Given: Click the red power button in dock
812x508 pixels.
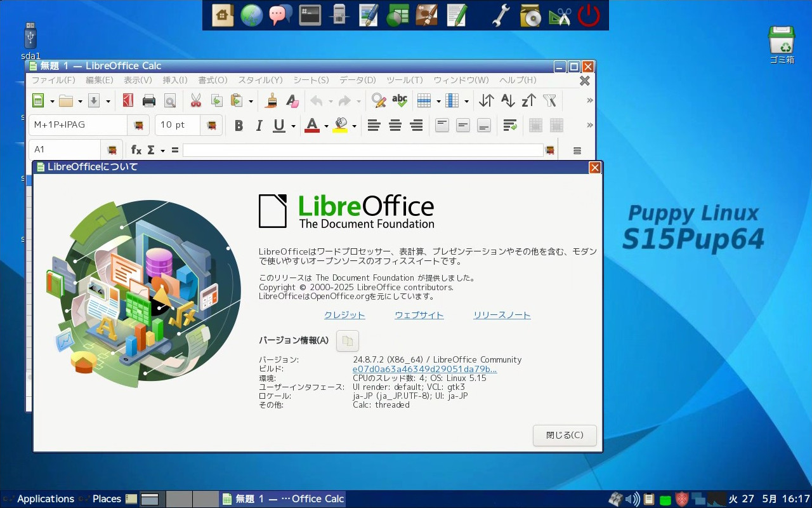Looking at the screenshot, I should pos(589,15).
